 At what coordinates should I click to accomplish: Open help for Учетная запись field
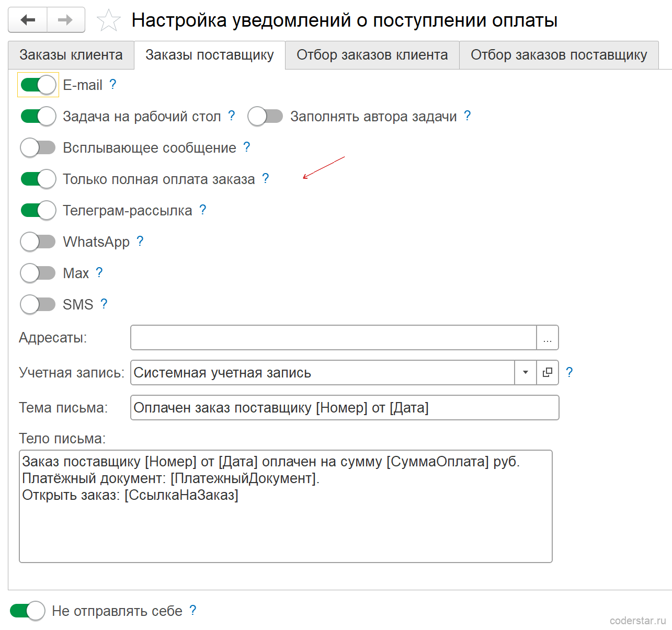point(570,372)
